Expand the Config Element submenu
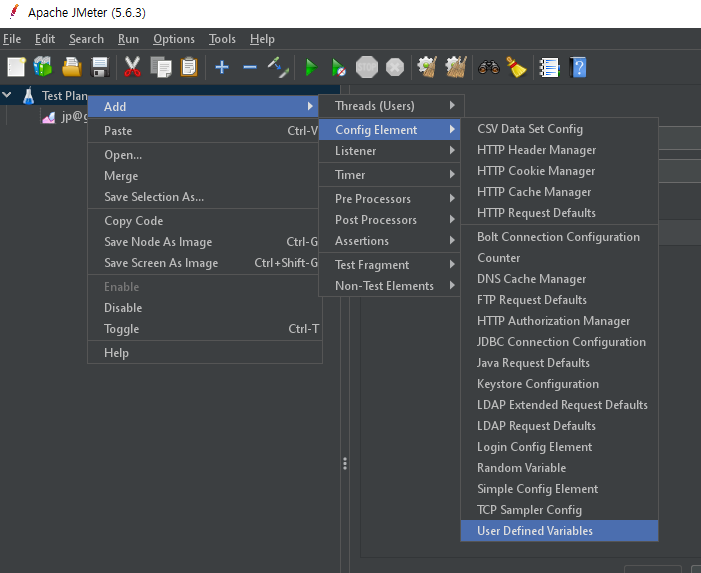This screenshot has height=573, width=701. tap(390, 130)
